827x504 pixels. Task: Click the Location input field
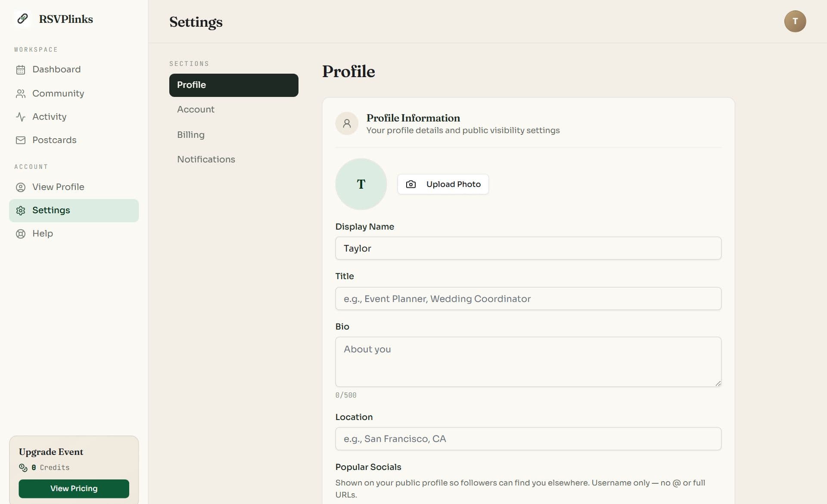(x=528, y=439)
